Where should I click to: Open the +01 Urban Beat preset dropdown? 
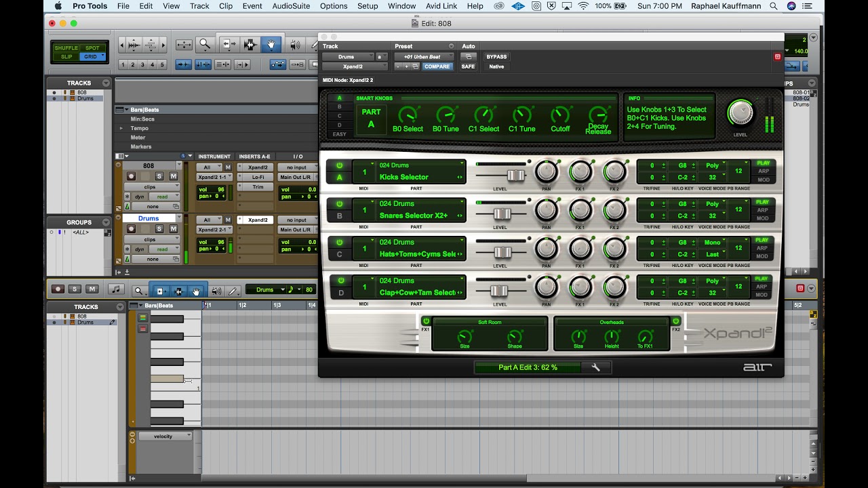[425, 57]
